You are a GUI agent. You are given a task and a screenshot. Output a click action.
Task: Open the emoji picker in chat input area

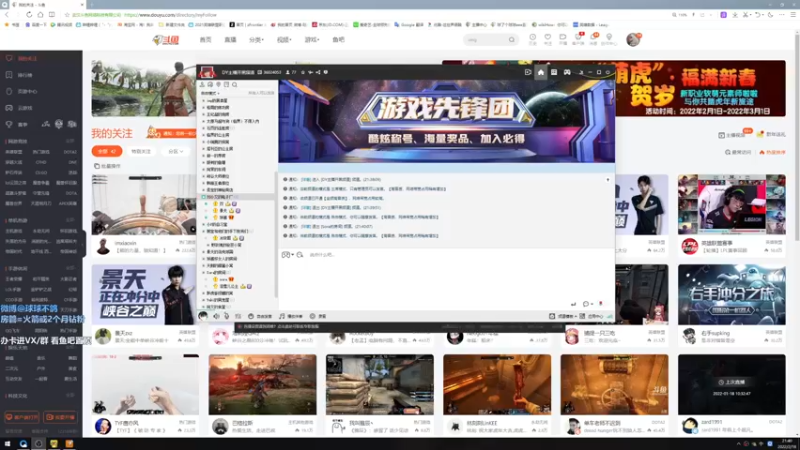[287, 255]
